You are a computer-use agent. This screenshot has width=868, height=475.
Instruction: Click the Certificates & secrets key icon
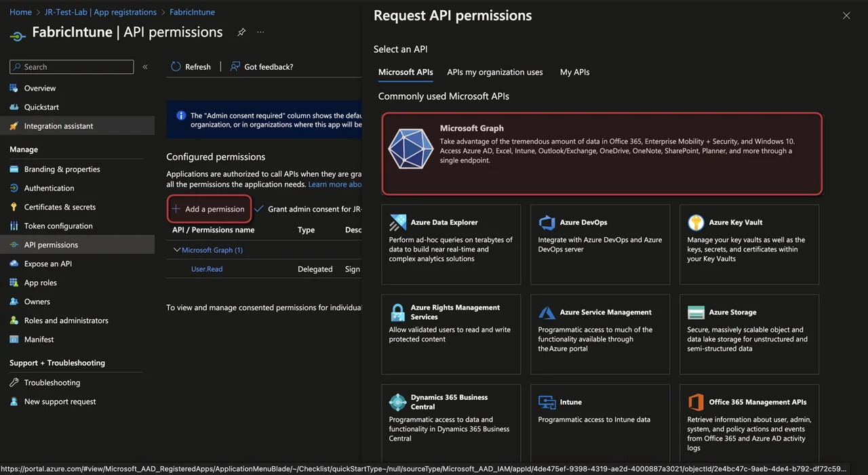coord(14,207)
